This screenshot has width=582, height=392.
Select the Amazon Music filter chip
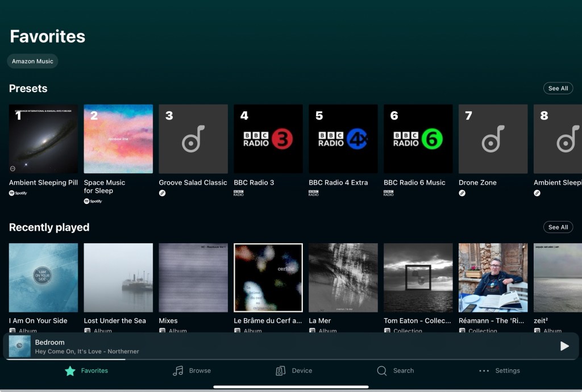(32, 61)
